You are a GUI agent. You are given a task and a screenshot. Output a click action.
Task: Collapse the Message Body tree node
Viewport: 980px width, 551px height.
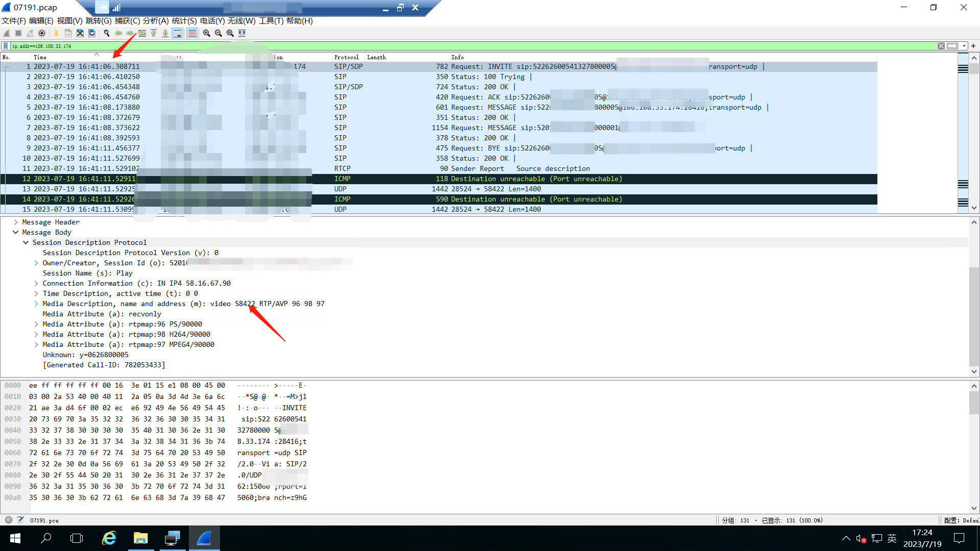click(x=16, y=232)
